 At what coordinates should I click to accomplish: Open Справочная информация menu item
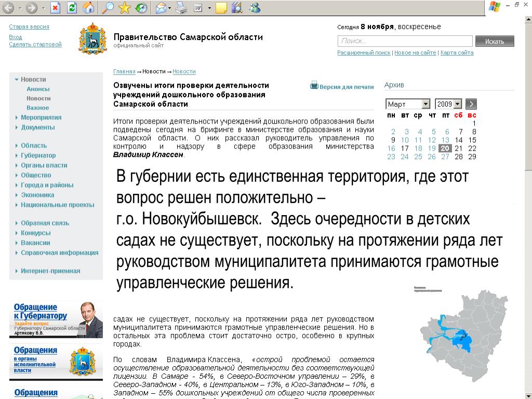[60, 252]
